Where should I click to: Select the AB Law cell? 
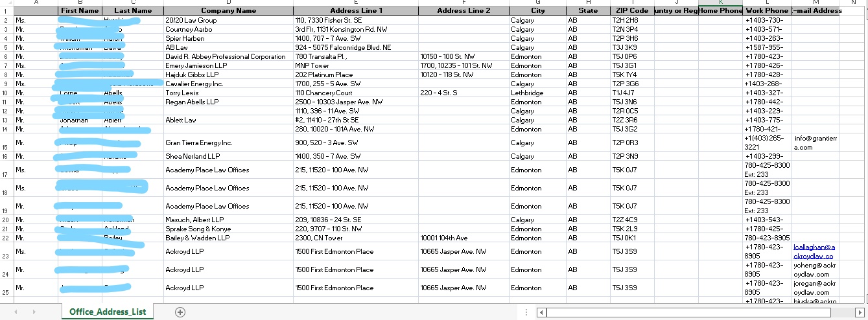[228, 47]
